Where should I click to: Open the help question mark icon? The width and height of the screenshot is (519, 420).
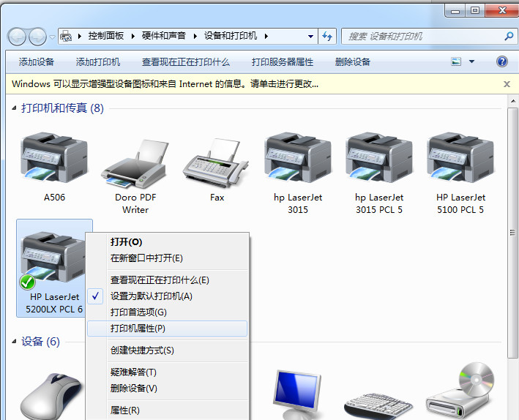(x=501, y=61)
